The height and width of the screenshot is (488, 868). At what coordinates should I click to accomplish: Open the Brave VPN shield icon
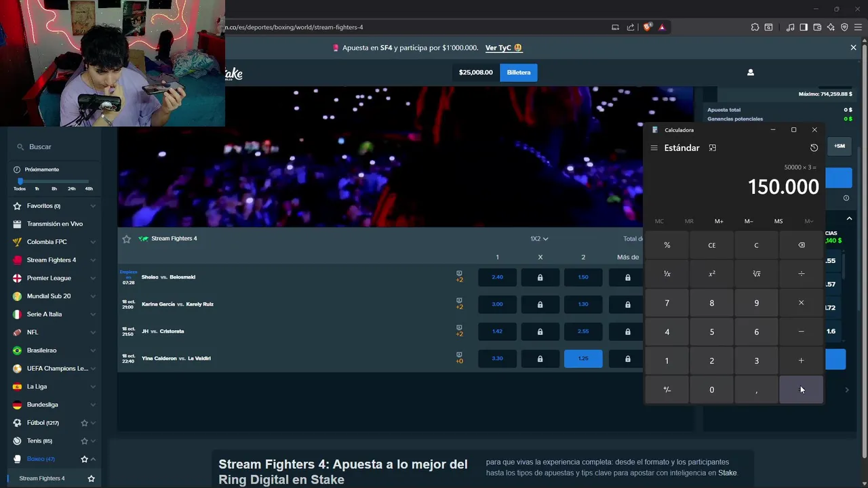[844, 27]
